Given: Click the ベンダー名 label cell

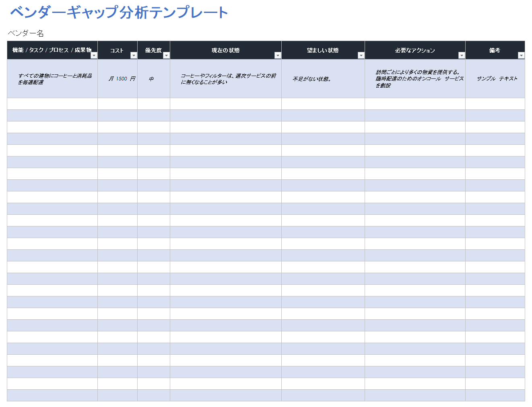Looking at the screenshot, I should point(26,33).
